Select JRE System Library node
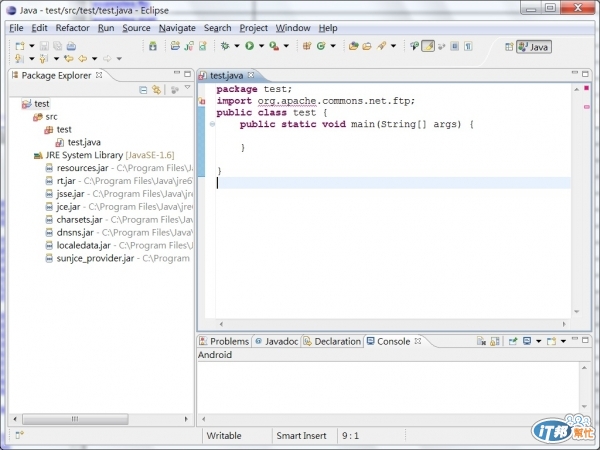 click(x=104, y=155)
